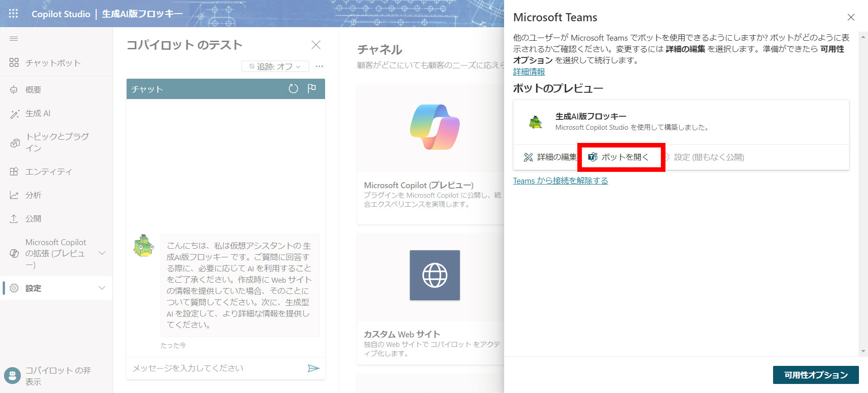Screen dimensions: 868x393
Task: Click the Microsoft Copilot (プレビュー) title
Action: click(419, 185)
